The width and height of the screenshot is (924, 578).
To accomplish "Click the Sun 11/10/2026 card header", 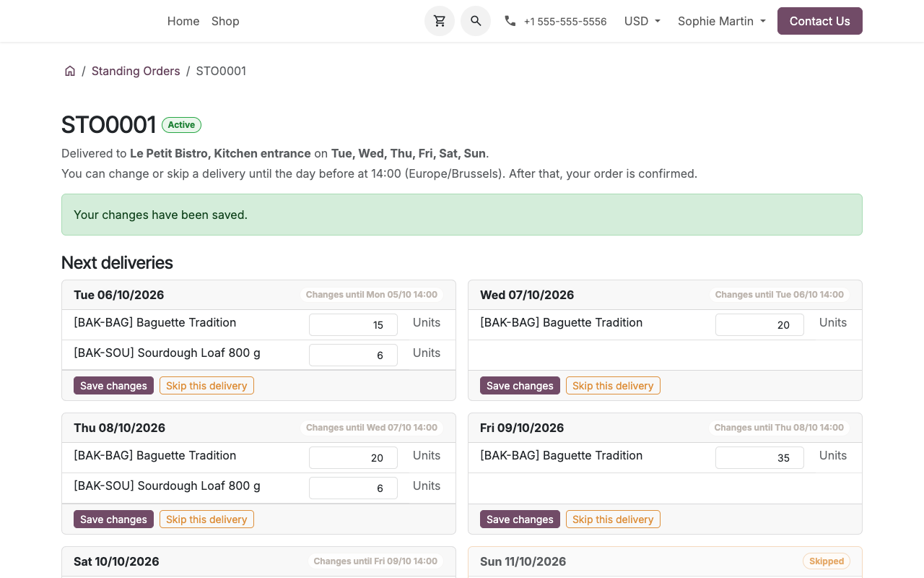I will (665, 561).
